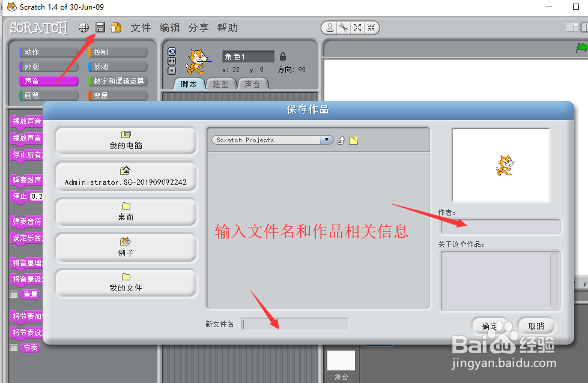Expand the Scratch Projects folder dropdown
This screenshot has width=588, height=383.
(x=327, y=140)
